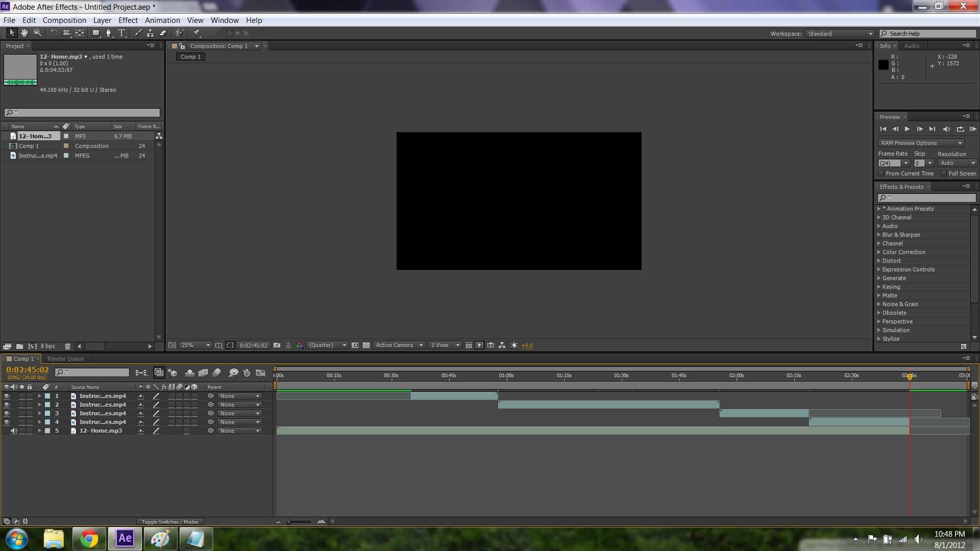Select the Eraser tool
The height and width of the screenshot is (551, 980).
click(163, 33)
